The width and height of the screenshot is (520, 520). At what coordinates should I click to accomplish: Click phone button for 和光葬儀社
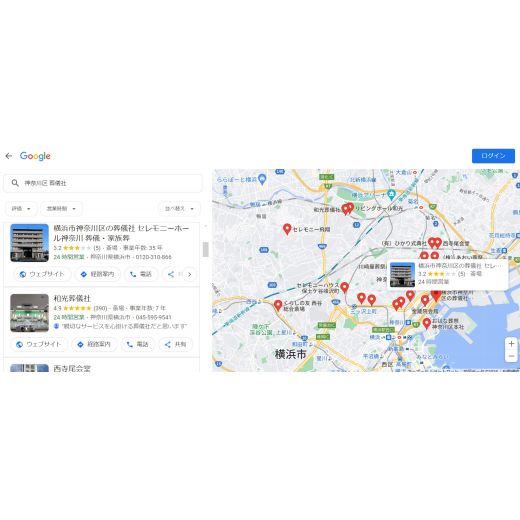click(x=138, y=344)
